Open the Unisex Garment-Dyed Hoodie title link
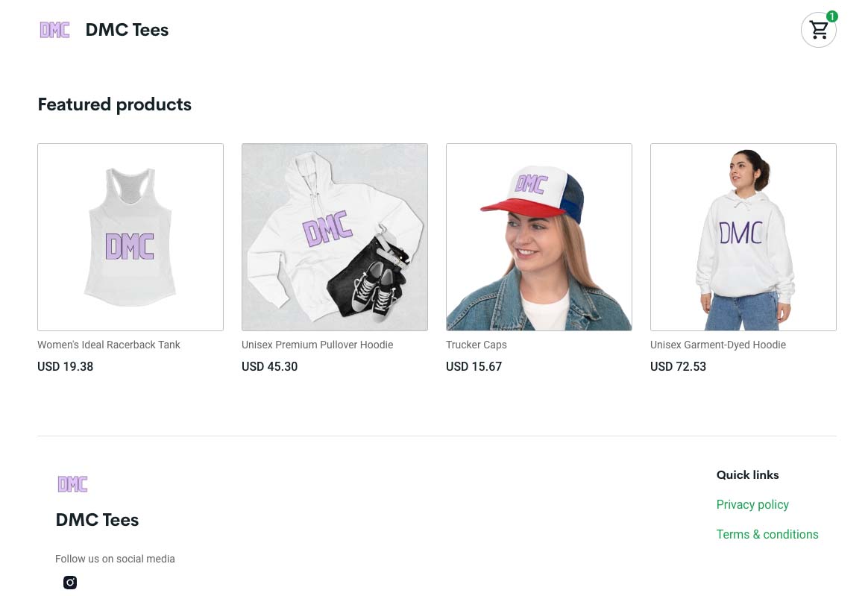Screen dimensions: 868x596 [718, 345]
